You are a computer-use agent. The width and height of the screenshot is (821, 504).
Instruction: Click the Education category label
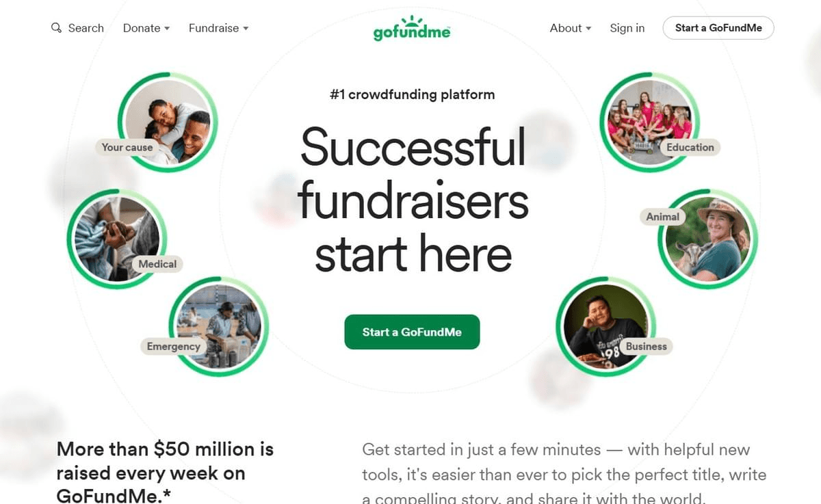[690, 147]
